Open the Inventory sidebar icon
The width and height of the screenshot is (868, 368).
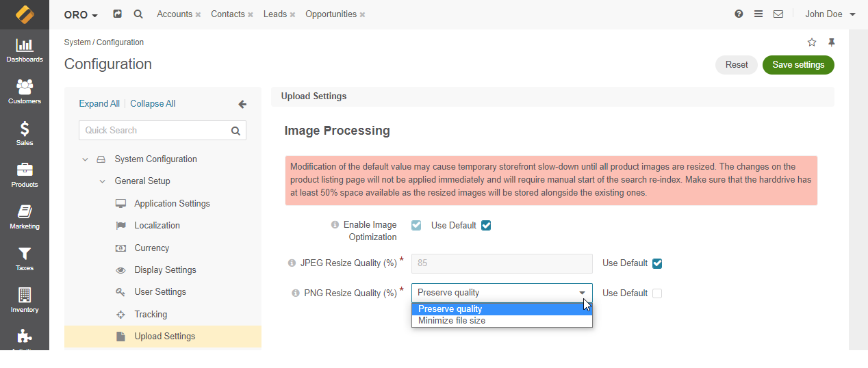pyautogui.click(x=25, y=301)
